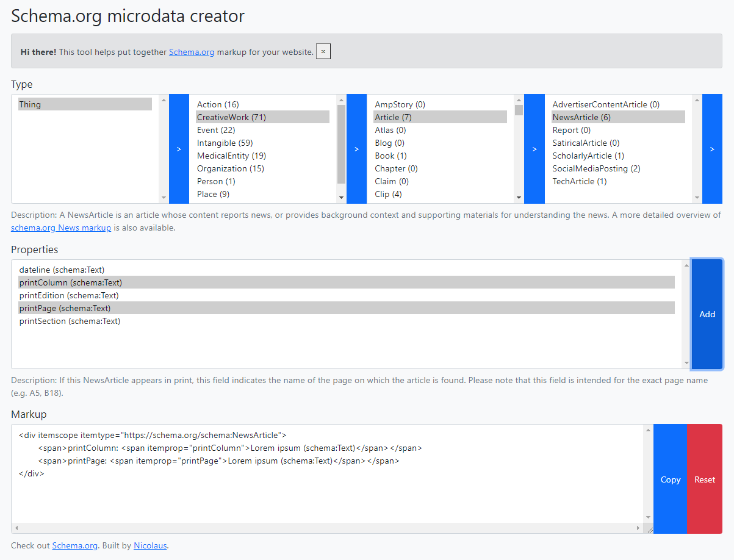Select Blog (0) type
The height and width of the screenshot is (560, 734).
coord(440,143)
